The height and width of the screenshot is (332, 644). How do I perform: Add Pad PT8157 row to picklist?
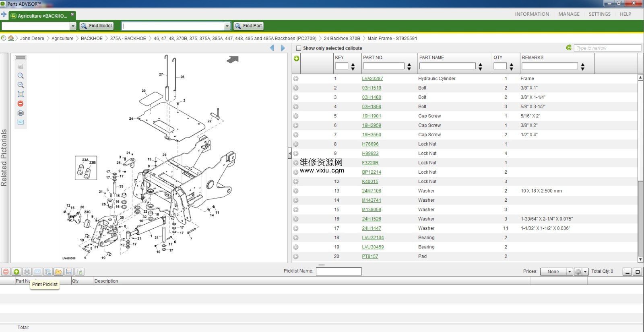coord(296,256)
